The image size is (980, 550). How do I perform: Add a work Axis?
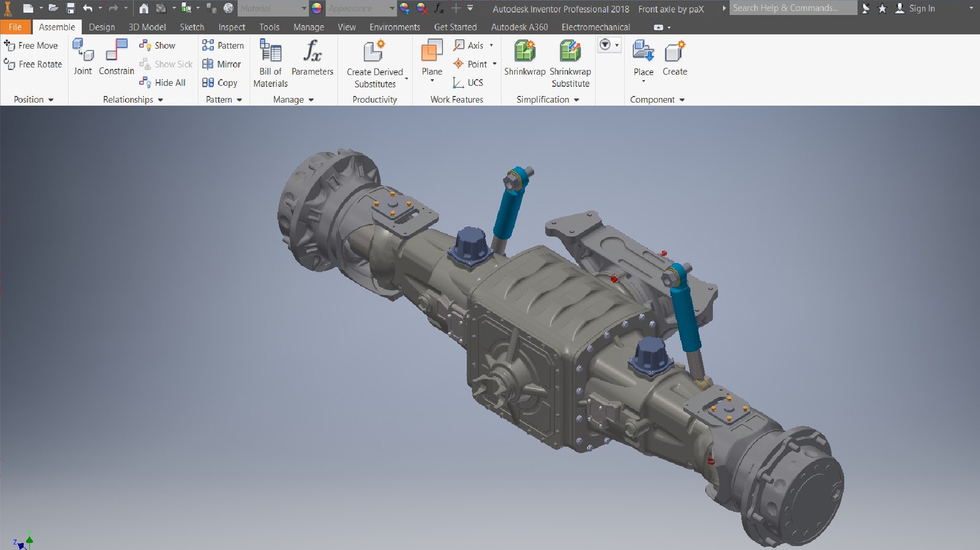pyautogui.click(x=468, y=45)
